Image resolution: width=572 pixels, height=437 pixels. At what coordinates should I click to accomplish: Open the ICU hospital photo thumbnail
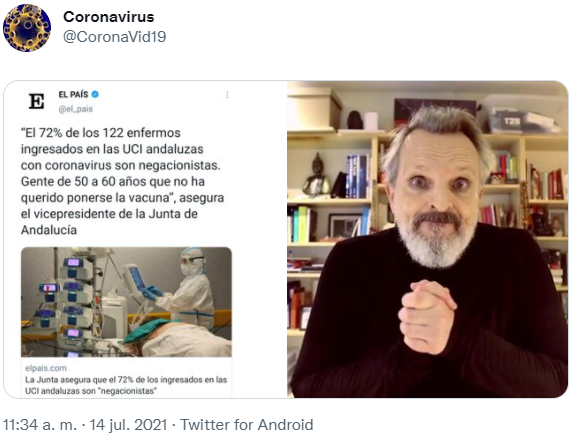[126, 302]
